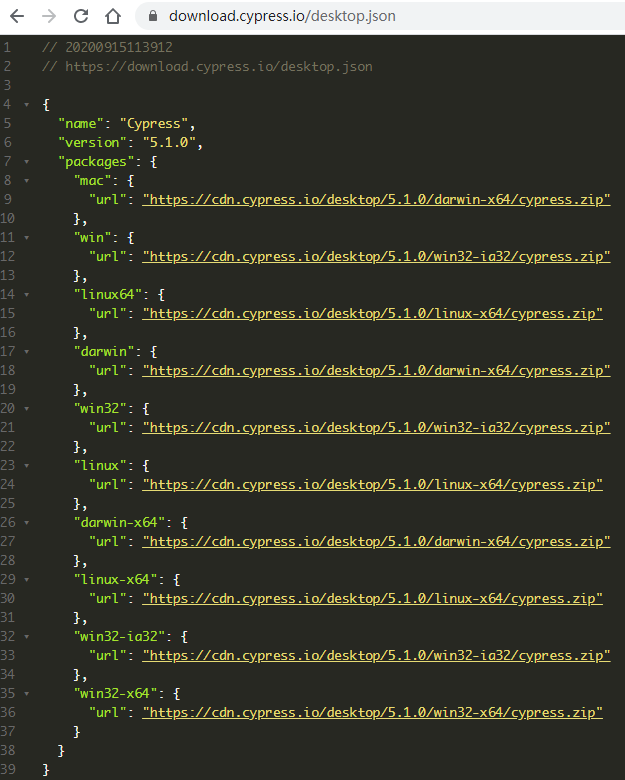Click the "mac" key text
This screenshot has height=780, width=625.
[92, 181]
